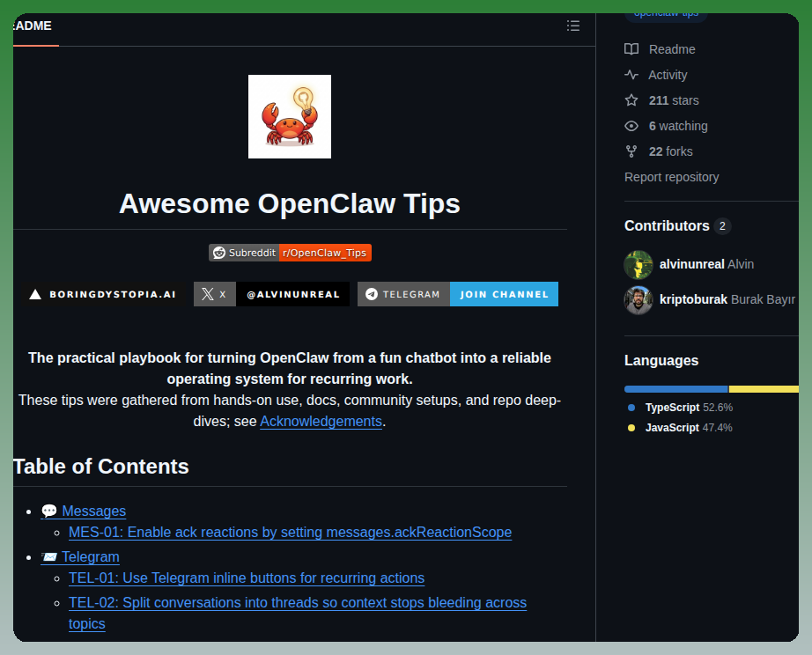Click the Awesome OpenClaw Tips heading
The height and width of the screenshot is (655, 812).
pyautogui.click(x=290, y=203)
